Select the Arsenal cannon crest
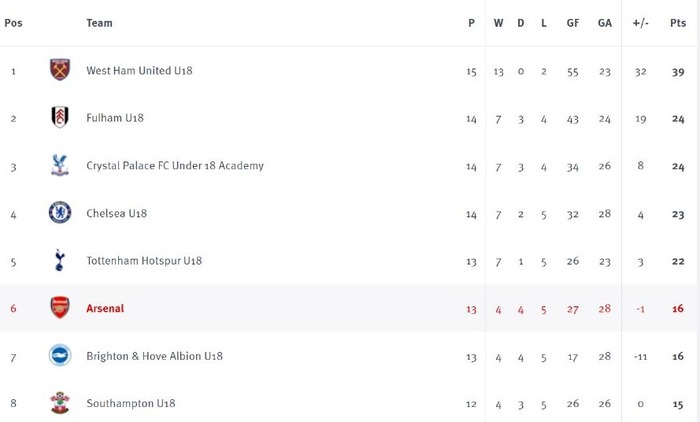Viewport: 700px width, 422px height. [60, 308]
